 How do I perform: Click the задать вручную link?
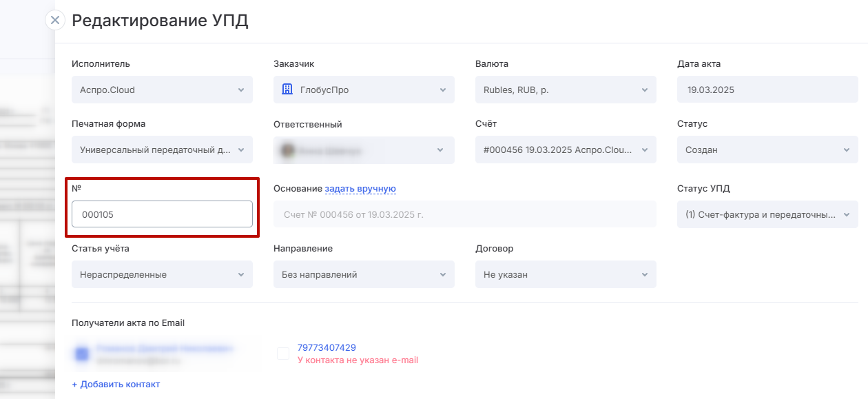(x=360, y=189)
